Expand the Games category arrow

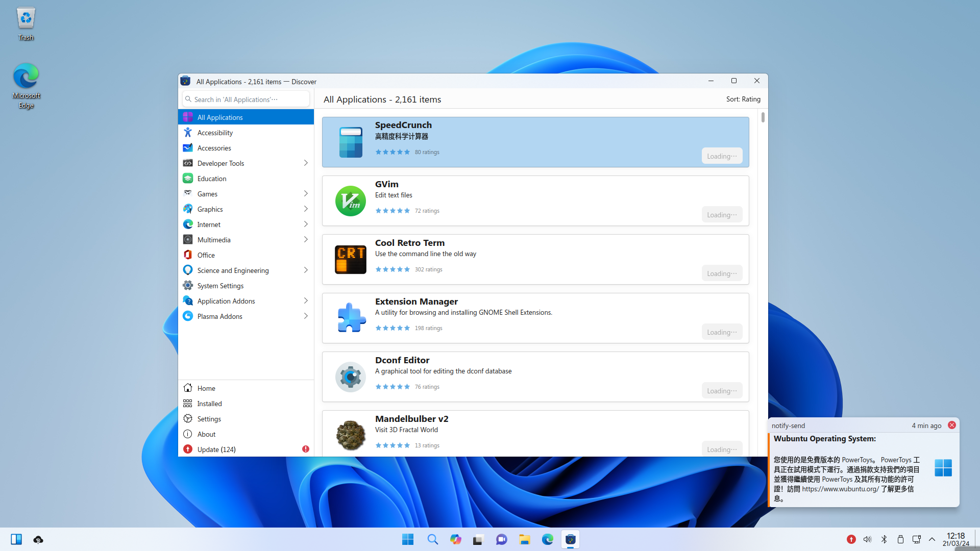click(306, 194)
